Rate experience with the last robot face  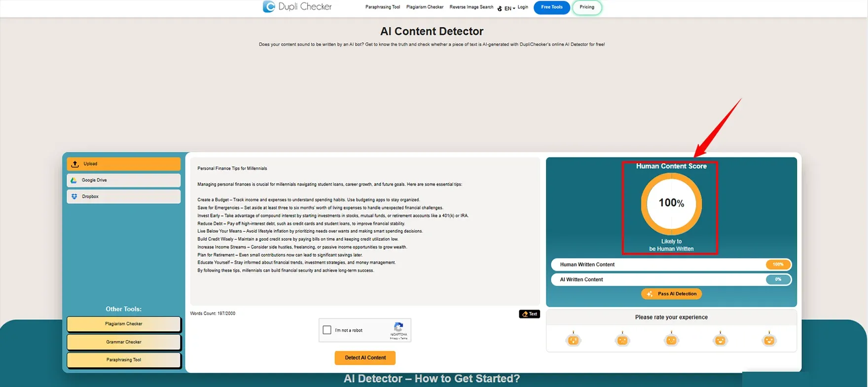pyautogui.click(x=769, y=339)
